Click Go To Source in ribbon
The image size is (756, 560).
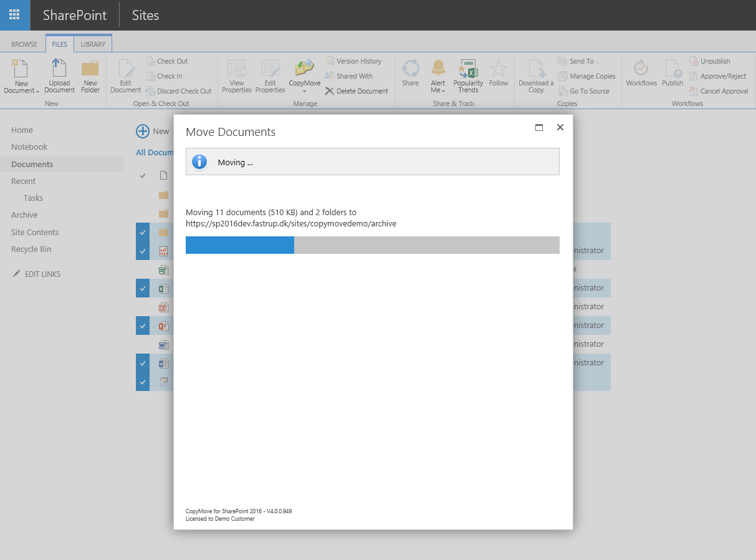[x=584, y=91]
